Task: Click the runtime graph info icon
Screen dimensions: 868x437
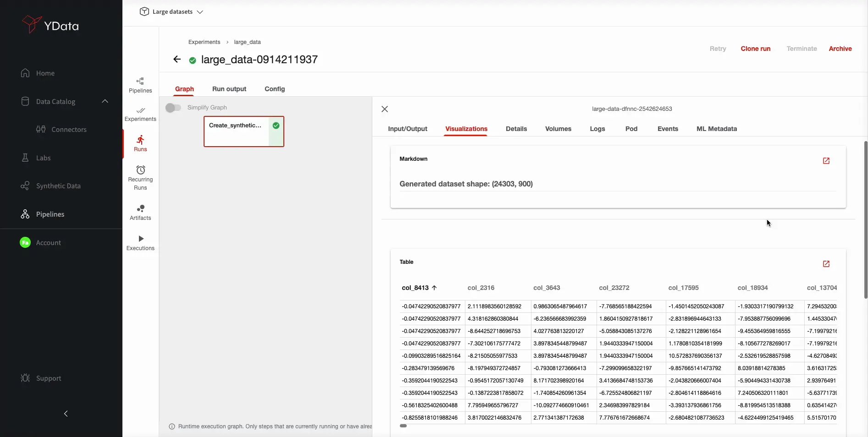Action: (172, 426)
